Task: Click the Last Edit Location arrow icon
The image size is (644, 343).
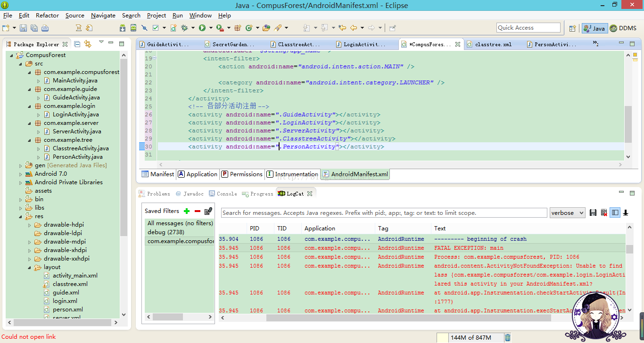Action: coord(342,28)
